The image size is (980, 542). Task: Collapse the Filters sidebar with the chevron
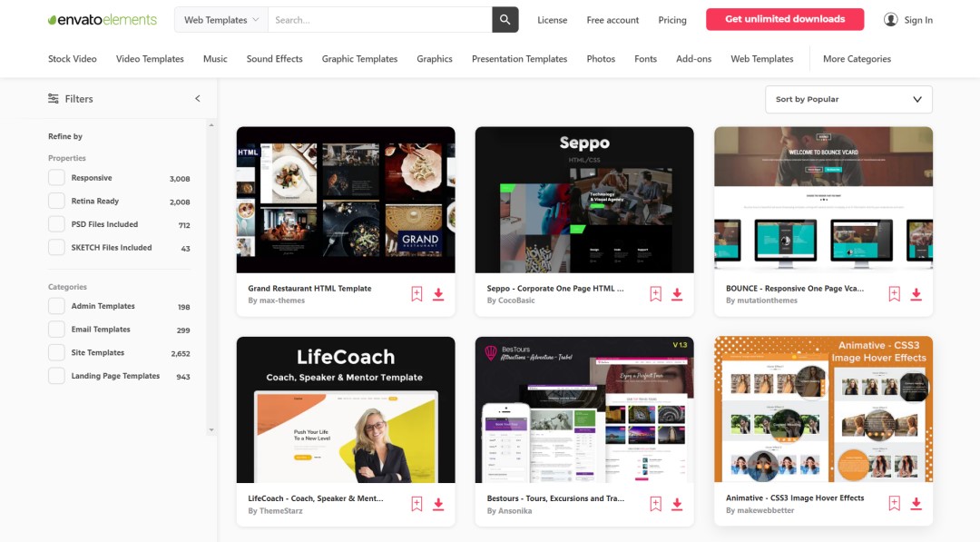(x=198, y=98)
